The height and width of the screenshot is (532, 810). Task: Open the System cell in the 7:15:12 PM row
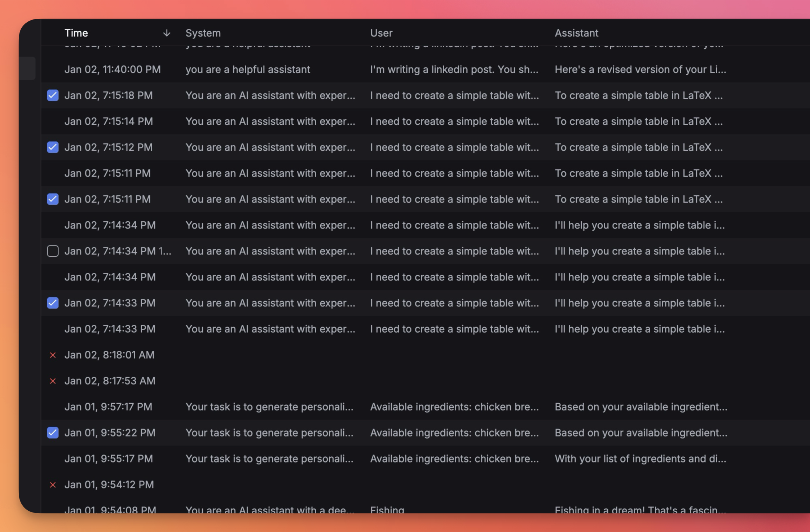pyautogui.click(x=270, y=147)
